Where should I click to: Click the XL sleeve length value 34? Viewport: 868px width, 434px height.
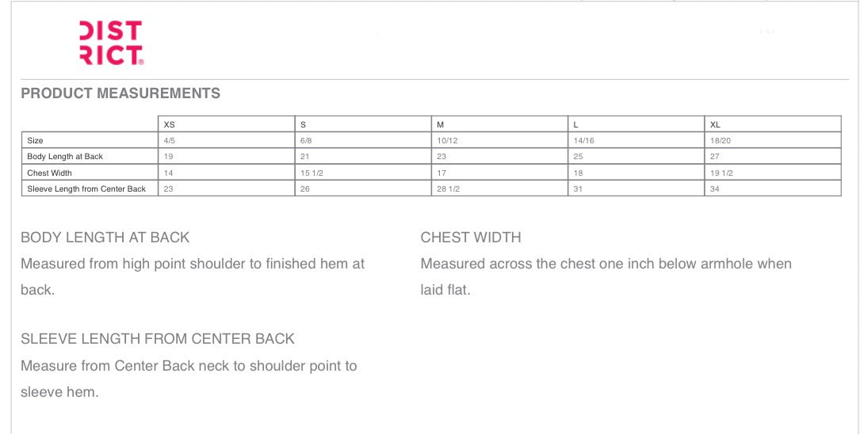715,189
